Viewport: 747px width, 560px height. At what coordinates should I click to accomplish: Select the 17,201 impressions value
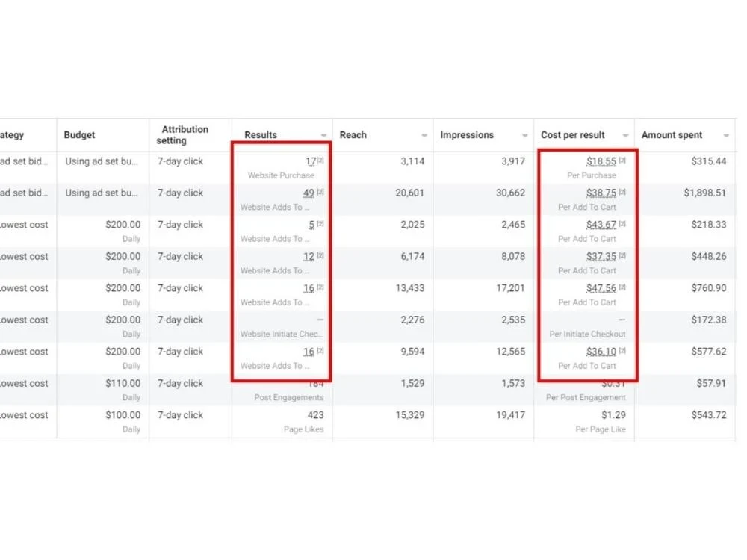tap(510, 288)
